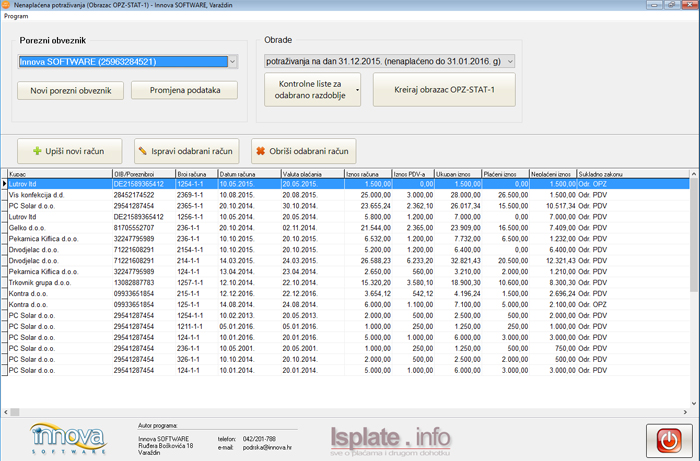This screenshot has width=700, height=461.
Task: Click the Plaćeni iznos column header
Action: point(505,174)
